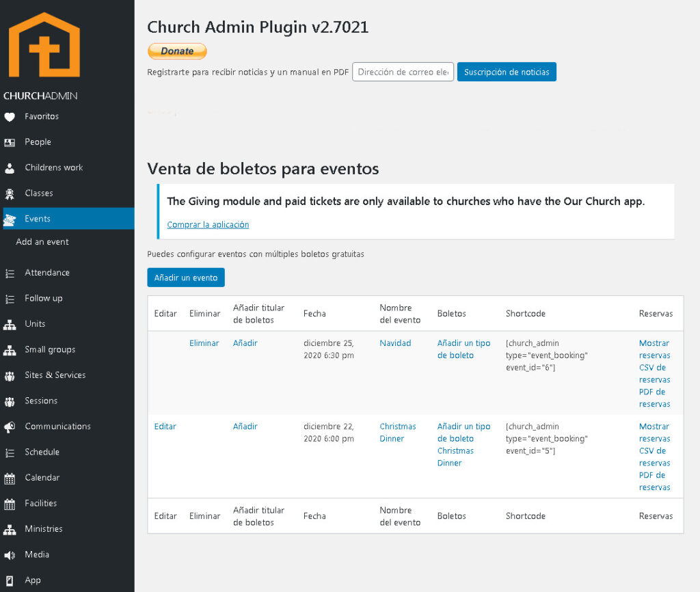Open the Attendance menu item
700x592 pixels.
[46, 273]
